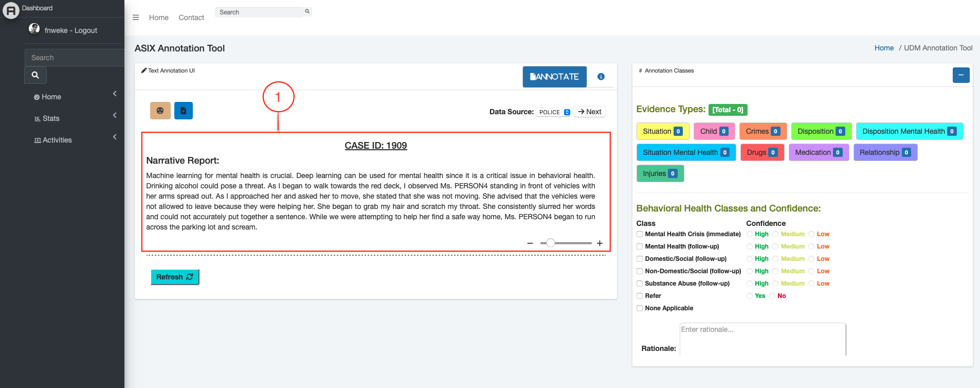
Task: Collapse the Annotation Classes panel with minus button
Action: click(x=960, y=75)
